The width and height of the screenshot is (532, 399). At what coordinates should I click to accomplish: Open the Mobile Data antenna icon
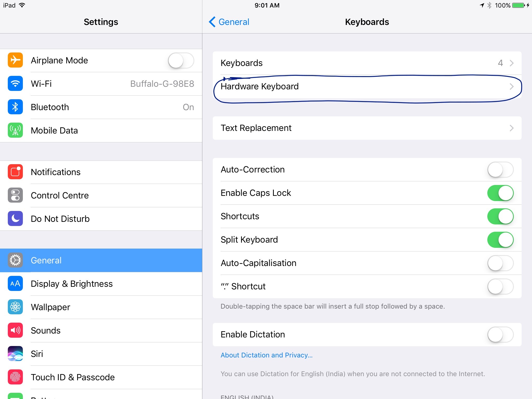pyautogui.click(x=15, y=130)
